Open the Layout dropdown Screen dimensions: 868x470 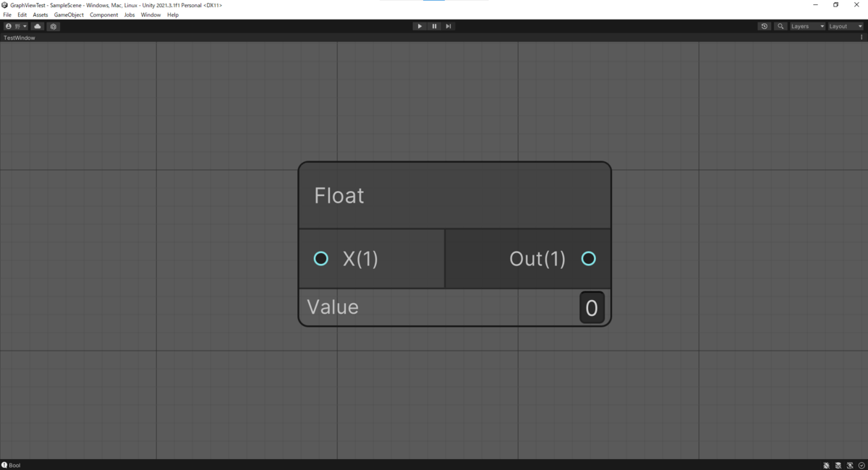click(x=845, y=26)
